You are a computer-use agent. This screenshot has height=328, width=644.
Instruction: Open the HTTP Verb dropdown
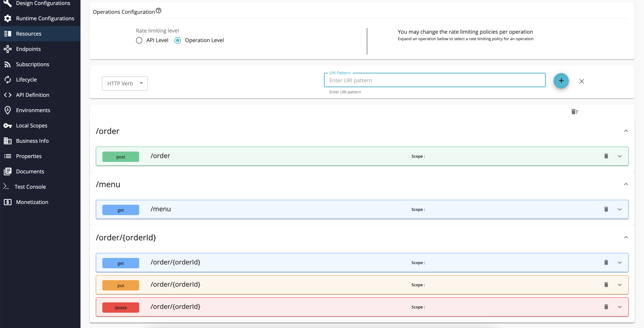(x=125, y=83)
